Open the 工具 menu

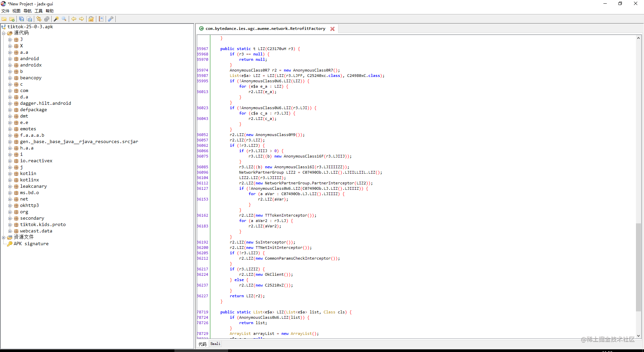pyautogui.click(x=39, y=11)
